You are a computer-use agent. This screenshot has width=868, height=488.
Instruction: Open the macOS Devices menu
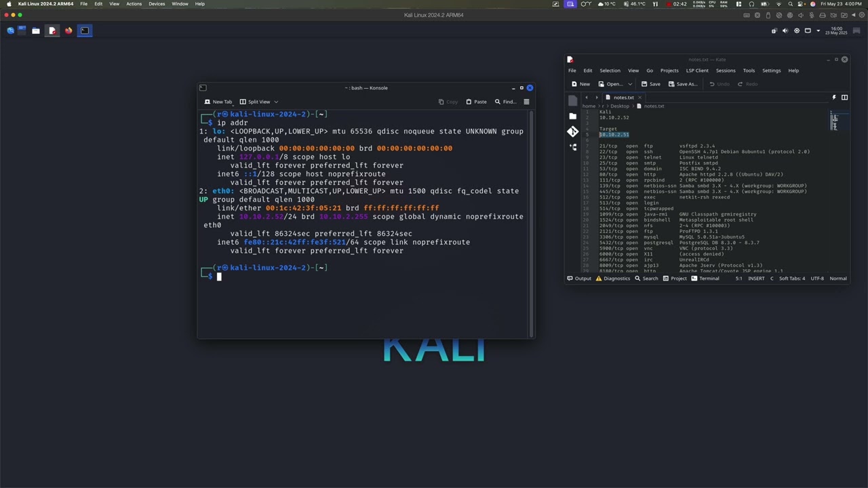pyautogui.click(x=157, y=4)
